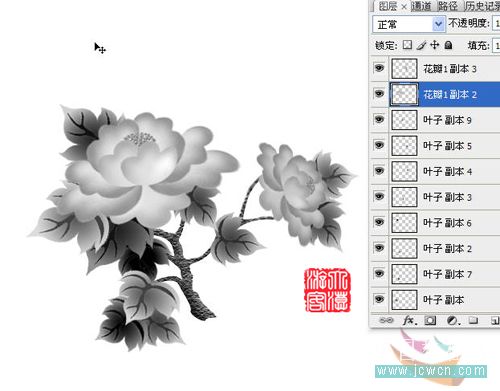Open the fx layer style menu

tap(409, 320)
